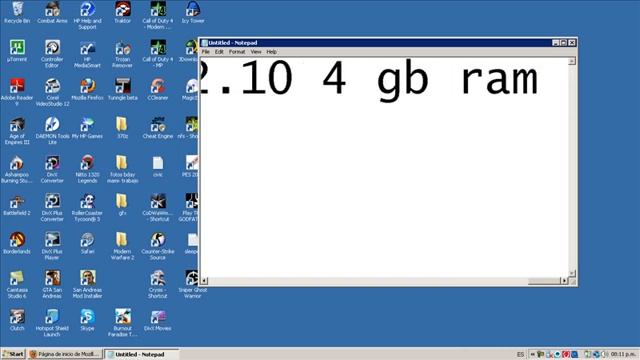Open HP Help and Support shortcut
The width and height of the screenshot is (640, 360).
coord(87,15)
